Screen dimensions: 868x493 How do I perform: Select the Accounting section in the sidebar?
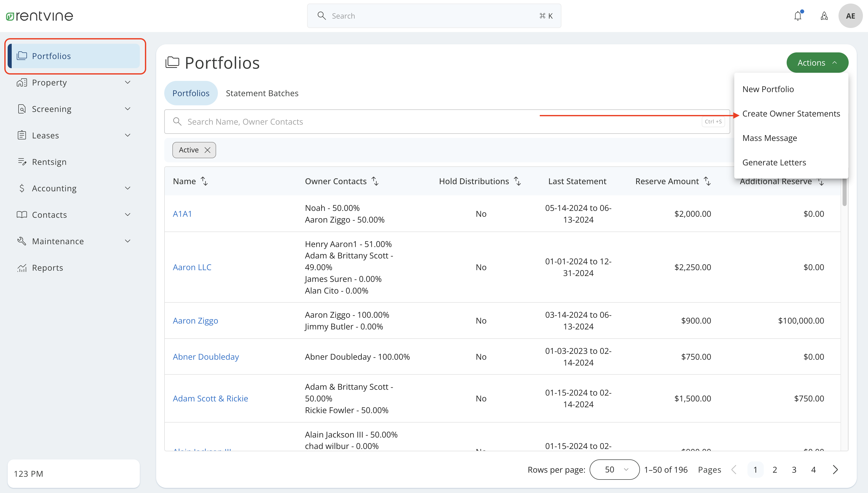(54, 188)
